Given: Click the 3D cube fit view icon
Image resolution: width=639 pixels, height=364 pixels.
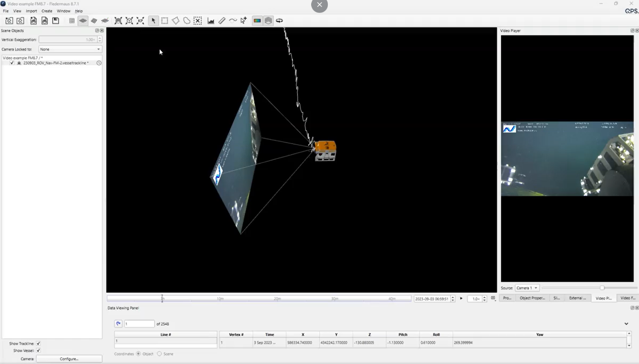Looking at the screenshot, I should (x=129, y=21).
